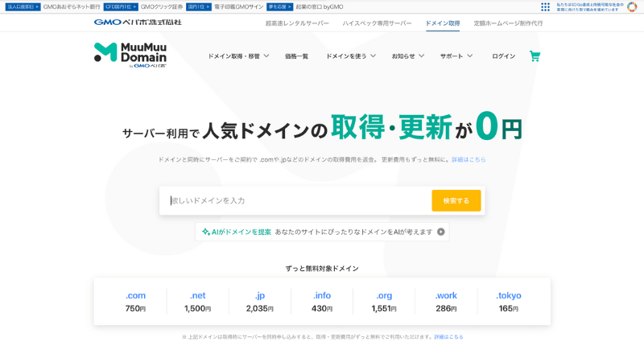The height and width of the screenshot is (362, 644).
Task: Select the .info domain at 430円
Action: [x=322, y=302]
